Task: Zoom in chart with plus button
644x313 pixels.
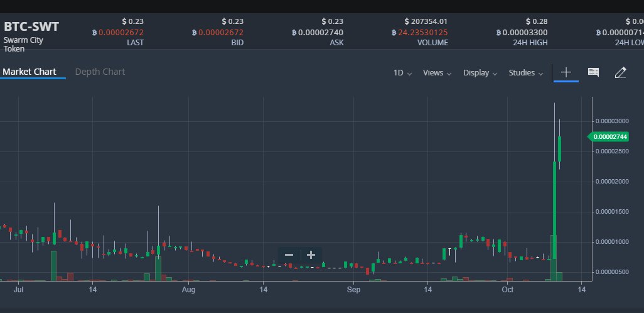Action: point(311,255)
